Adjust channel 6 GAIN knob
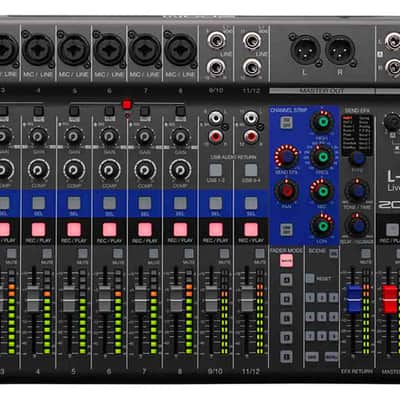The height and width of the screenshot is (400, 400). point(109,136)
